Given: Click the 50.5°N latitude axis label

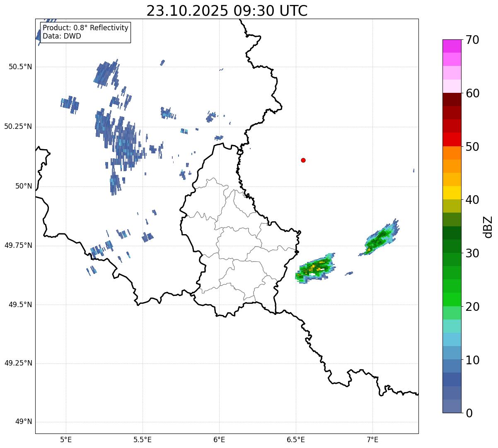Looking at the screenshot, I should point(20,67).
